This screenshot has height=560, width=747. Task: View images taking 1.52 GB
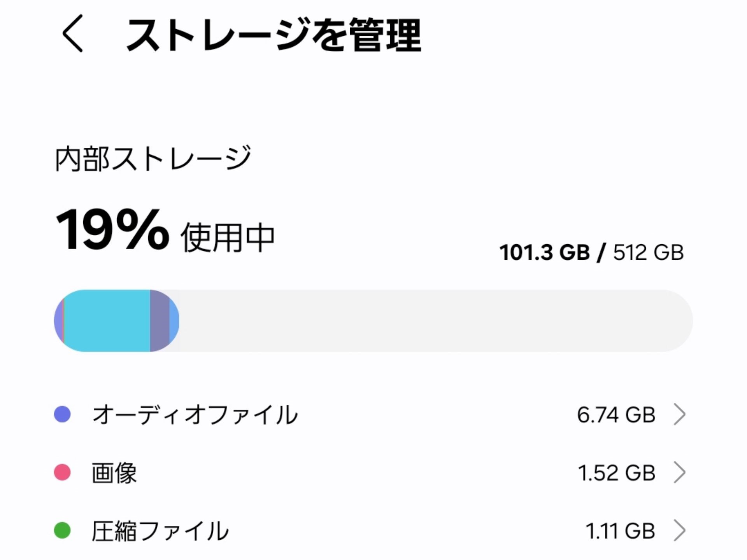tap(350, 472)
